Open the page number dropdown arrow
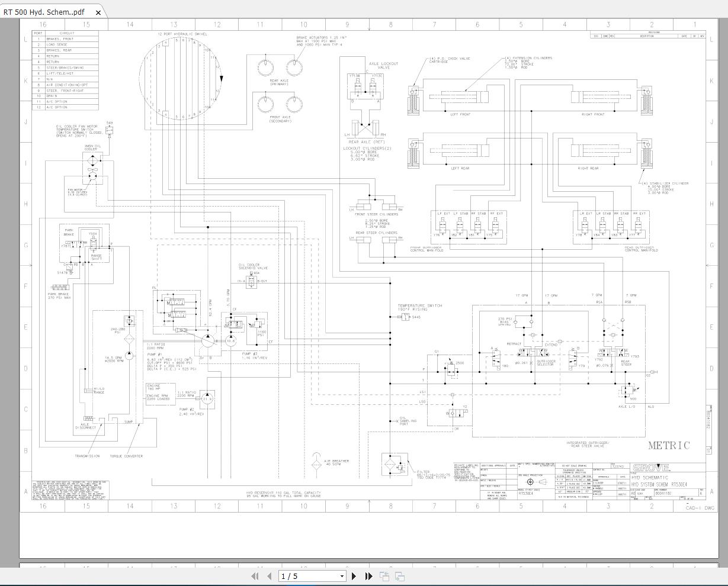Viewport: 728px width, 586px height. coord(342,576)
